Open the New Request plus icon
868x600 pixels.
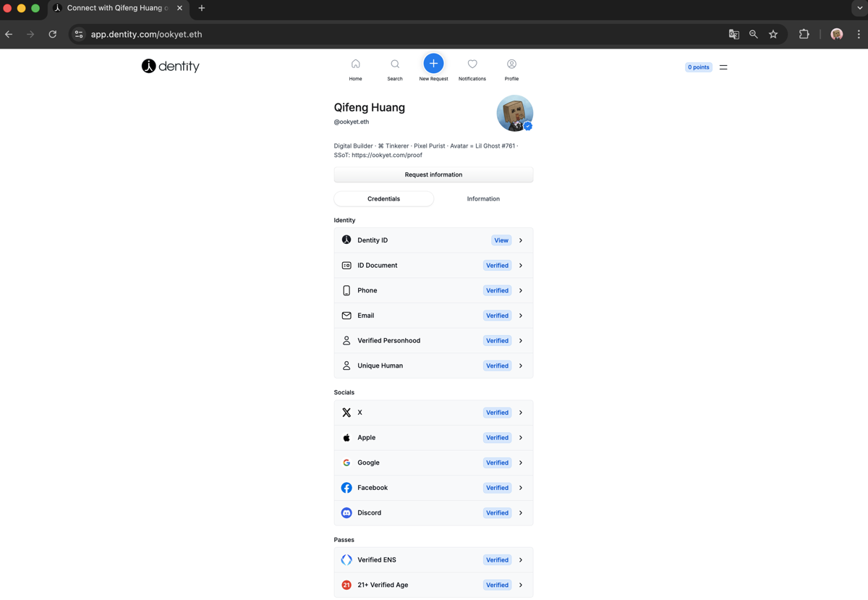coord(433,63)
